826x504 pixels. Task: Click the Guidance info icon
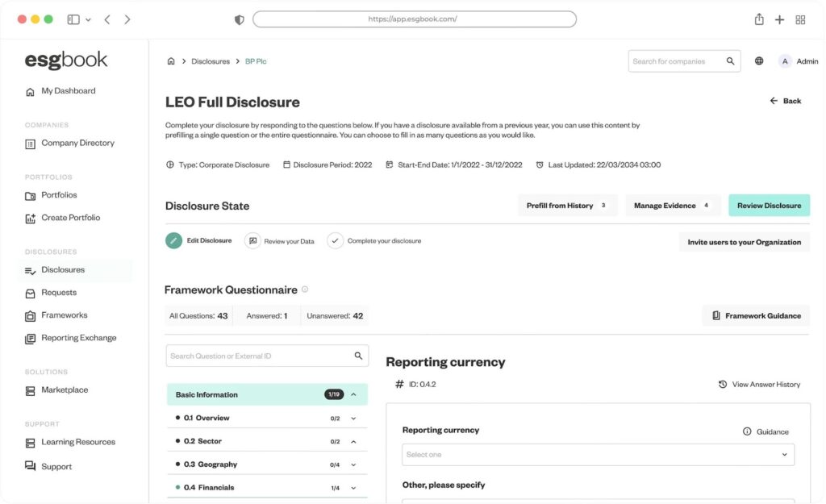pos(746,431)
